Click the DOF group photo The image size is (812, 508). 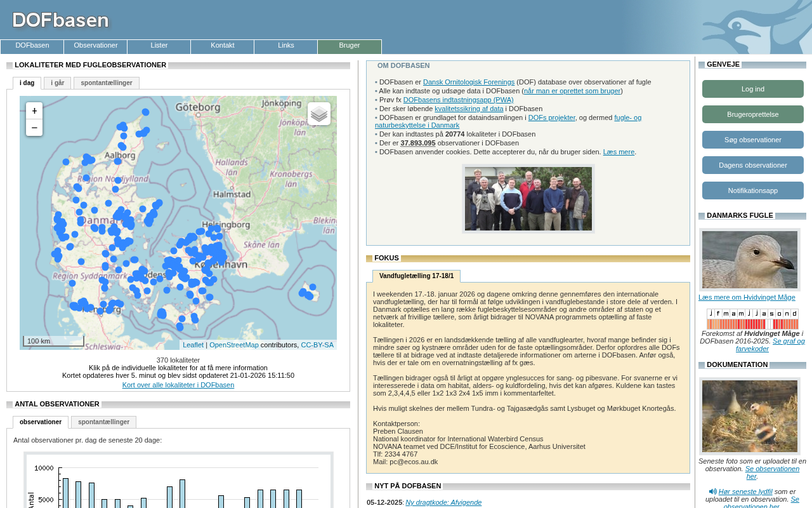pyautogui.click(x=528, y=199)
